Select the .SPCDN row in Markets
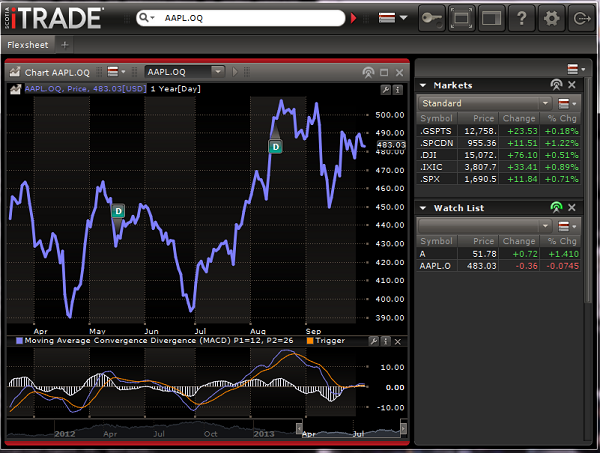This screenshot has height=453, width=600. coord(499,143)
